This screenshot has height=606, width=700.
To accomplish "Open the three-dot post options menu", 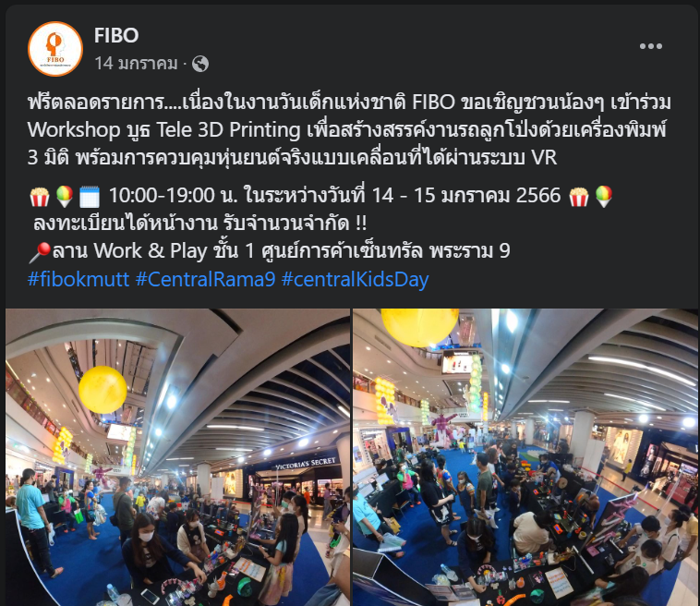I will point(650,46).
